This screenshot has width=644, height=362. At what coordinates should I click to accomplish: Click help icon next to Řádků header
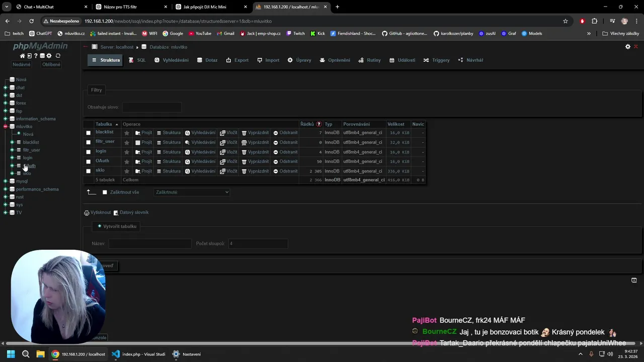point(318,124)
